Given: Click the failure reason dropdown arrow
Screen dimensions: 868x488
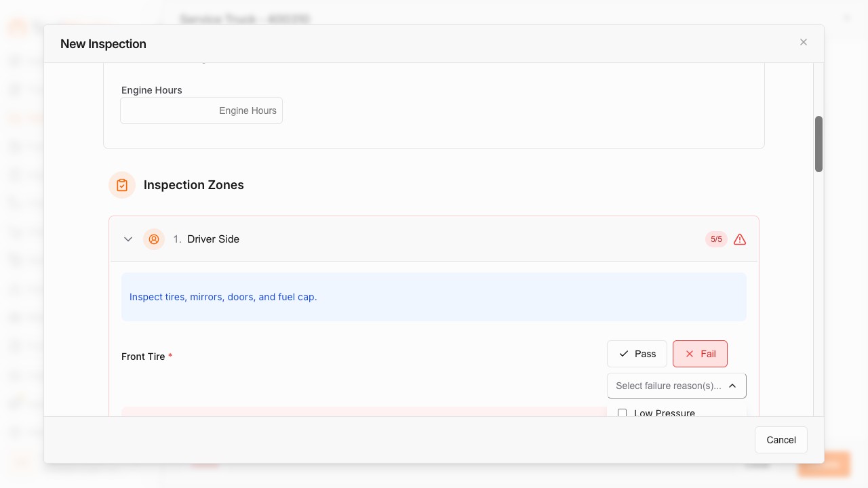Looking at the screenshot, I should [732, 386].
